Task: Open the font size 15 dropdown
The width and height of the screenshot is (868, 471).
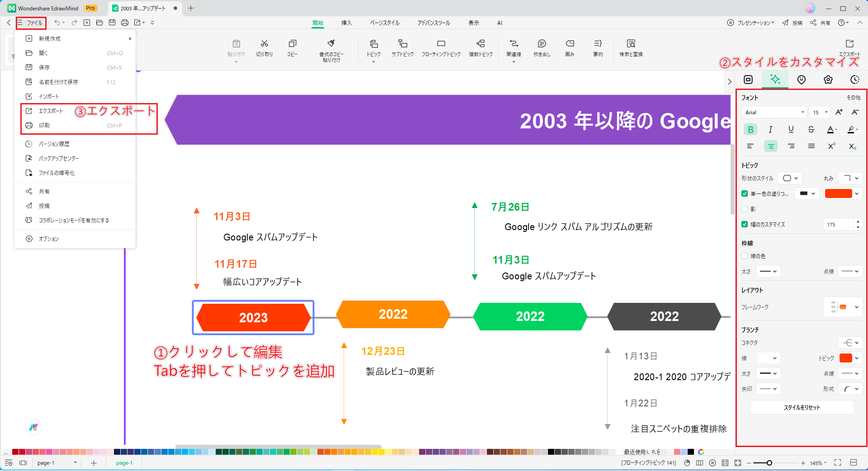Action: pos(820,112)
